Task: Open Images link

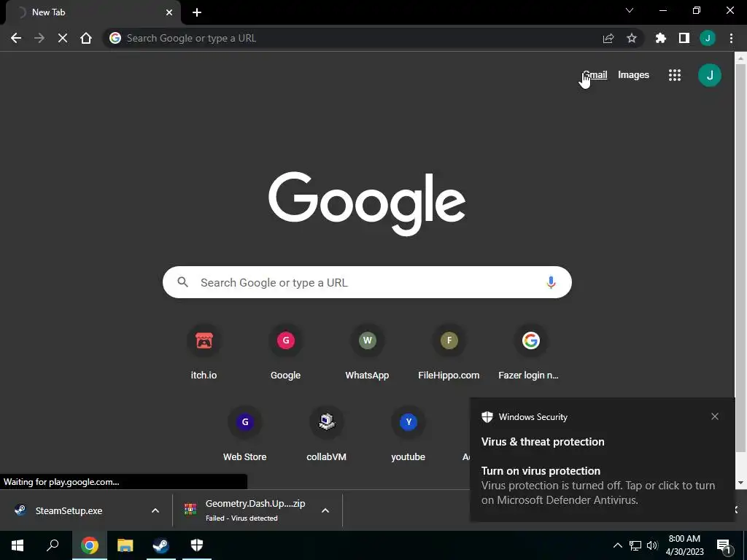Action: pyautogui.click(x=633, y=75)
